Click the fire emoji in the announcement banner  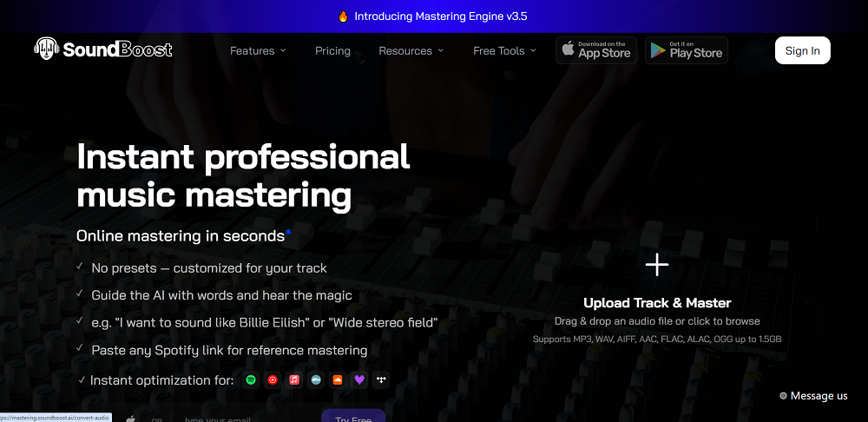click(x=343, y=16)
